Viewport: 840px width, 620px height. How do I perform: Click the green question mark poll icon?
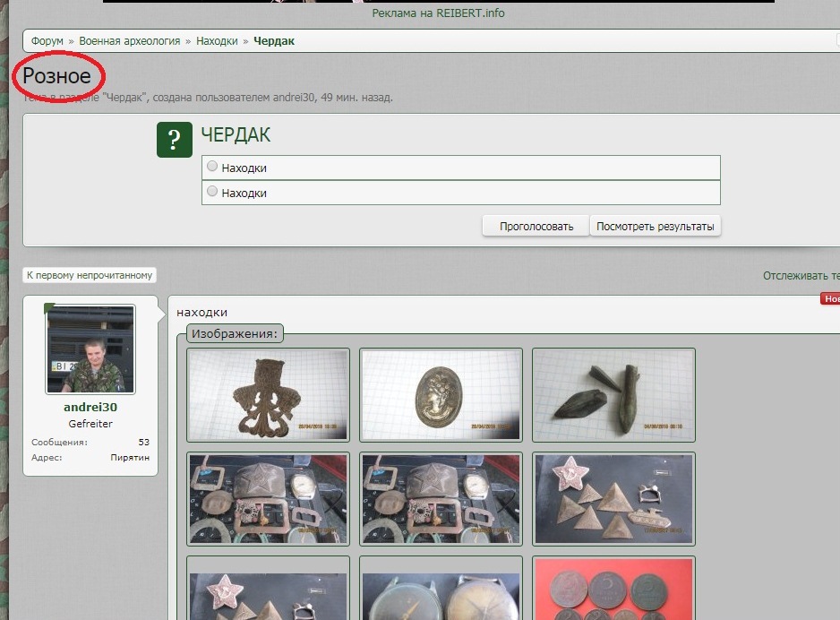coord(175,140)
